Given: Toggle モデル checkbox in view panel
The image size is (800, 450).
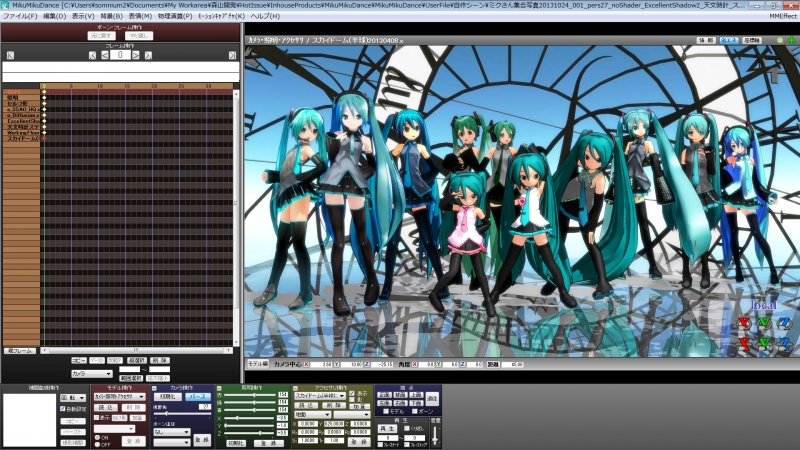Looking at the screenshot, I should (386, 411).
